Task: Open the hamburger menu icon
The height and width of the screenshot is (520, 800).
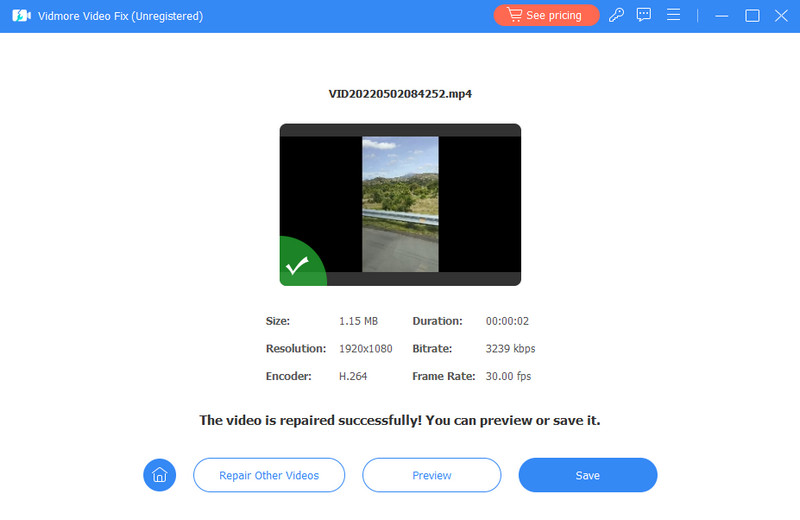Action: [x=673, y=15]
